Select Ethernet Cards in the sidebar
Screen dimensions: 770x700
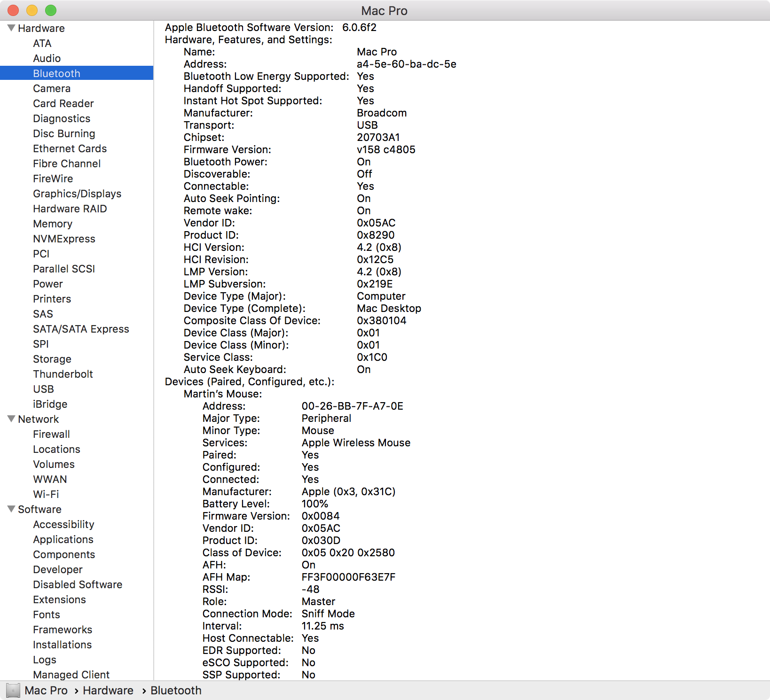pyautogui.click(x=70, y=148)
